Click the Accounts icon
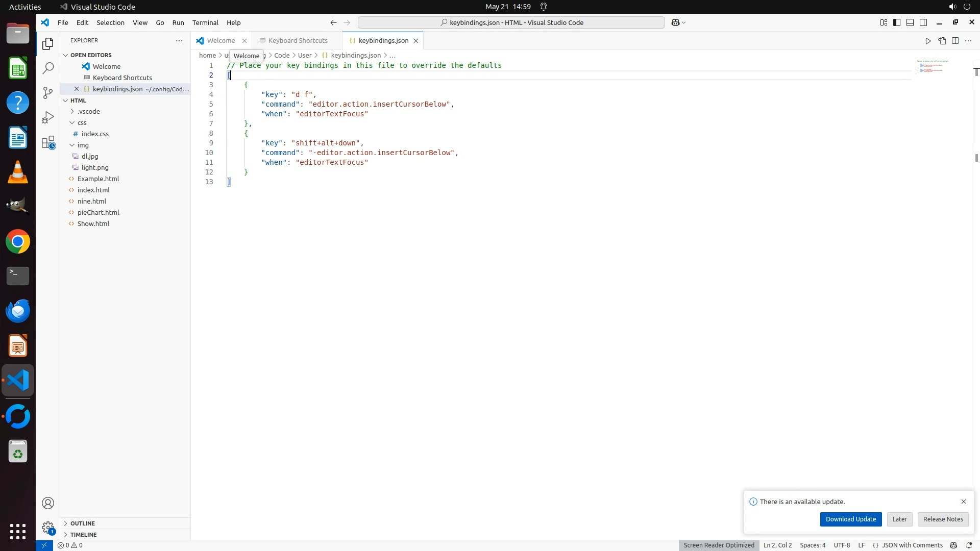Screen dimensions: 980x551 click(48, 503)
